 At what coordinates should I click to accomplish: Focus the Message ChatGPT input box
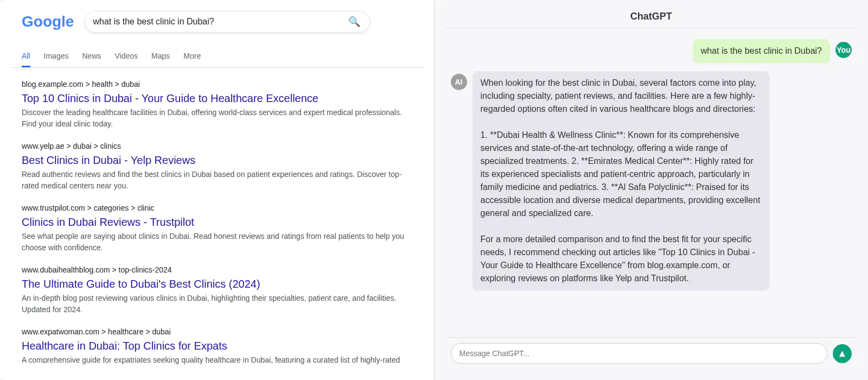coord(639,353)
